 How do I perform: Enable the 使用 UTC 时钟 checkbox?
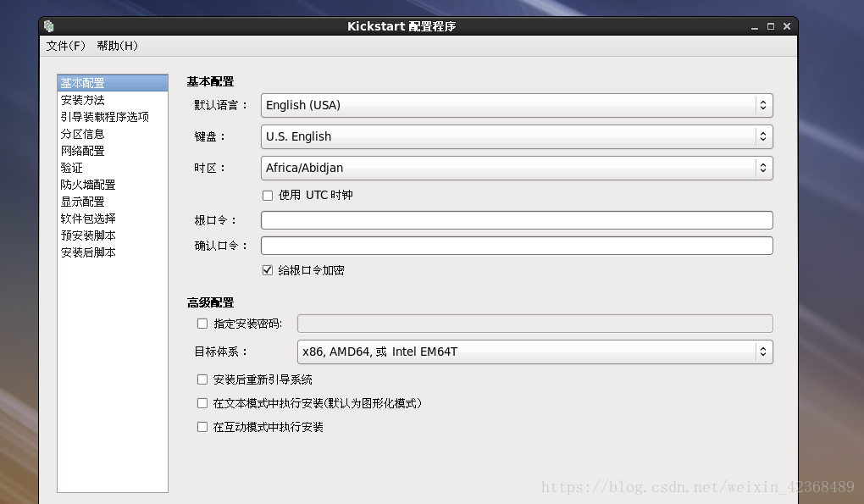coord(268,196)
